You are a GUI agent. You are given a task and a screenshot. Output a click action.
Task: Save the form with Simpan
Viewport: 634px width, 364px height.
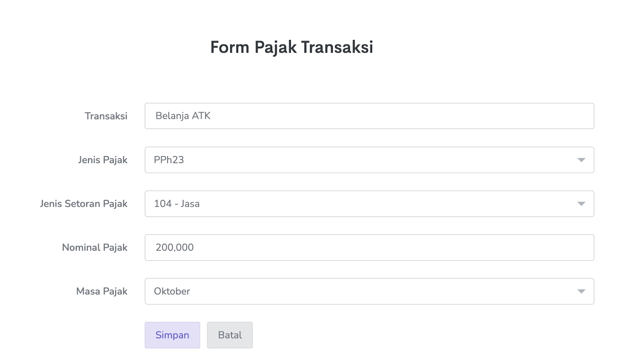pyautogui.click(x=172, y=335)
